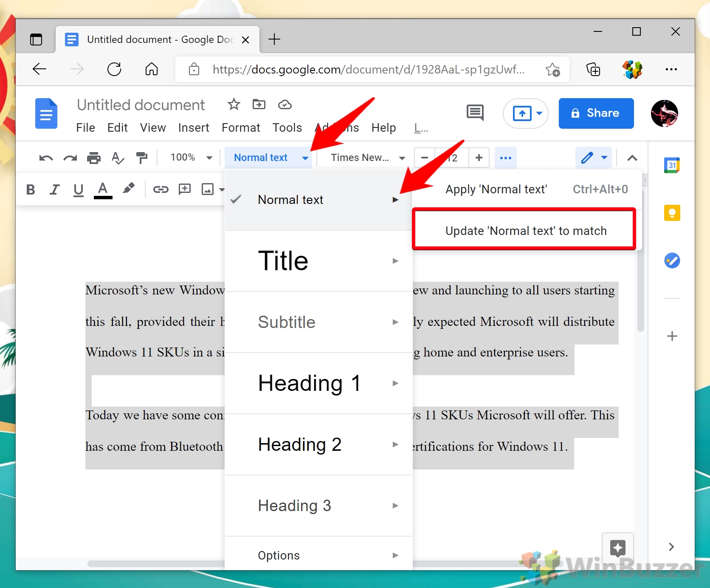Open the highlight color marker tool
Screen dimensions: 710x588
[x=129, y=189]
